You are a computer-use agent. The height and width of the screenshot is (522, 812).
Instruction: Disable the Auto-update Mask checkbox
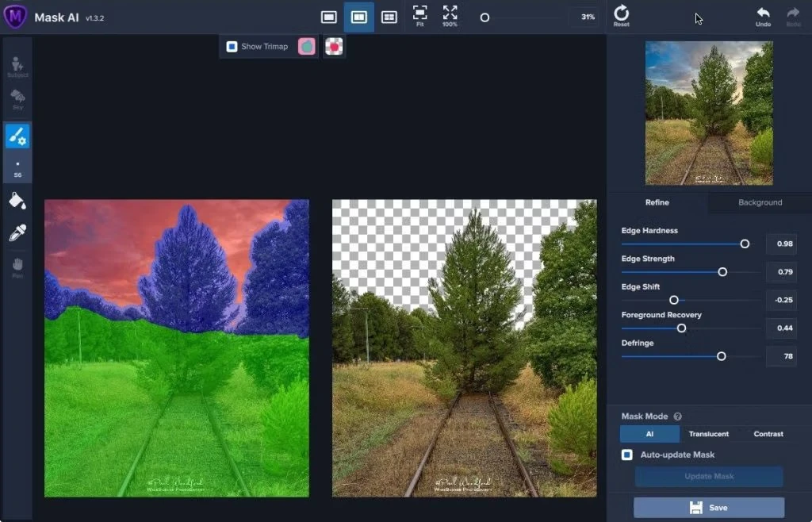pyautogui.click(x=627, y=455)
